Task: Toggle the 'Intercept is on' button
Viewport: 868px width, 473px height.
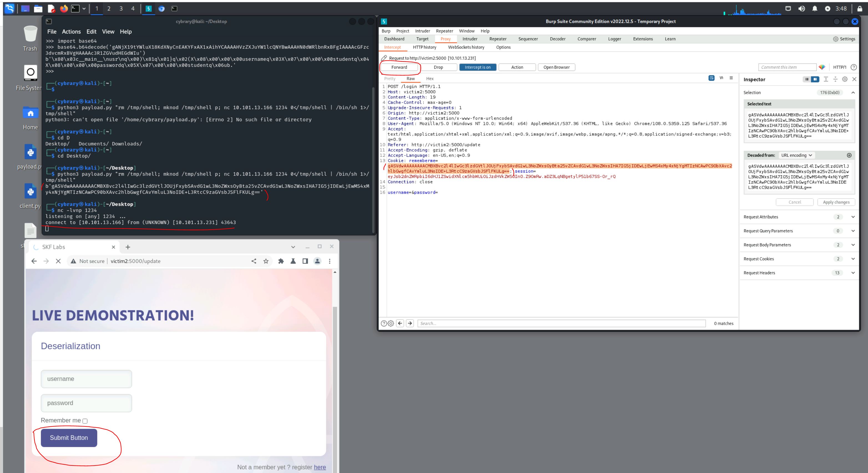Action: pos(477,67)
